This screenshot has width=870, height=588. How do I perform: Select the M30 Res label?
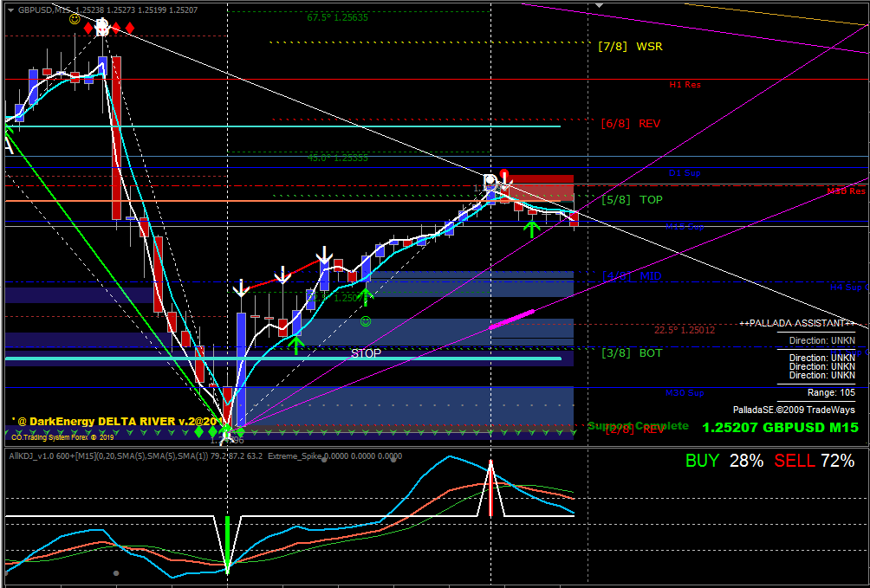coord(846,191)
